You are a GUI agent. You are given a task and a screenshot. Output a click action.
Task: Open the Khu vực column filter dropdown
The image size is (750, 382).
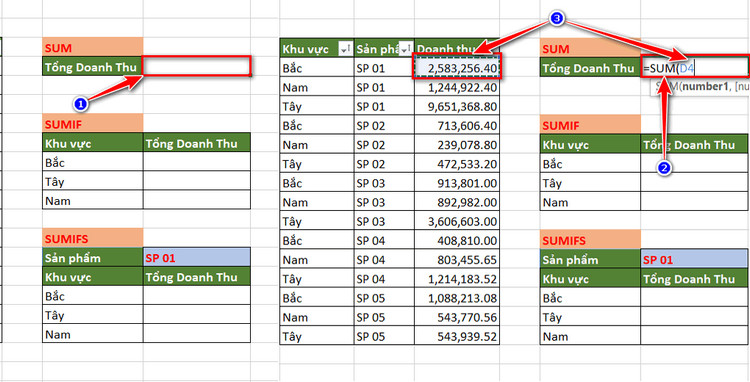(344, 49)
